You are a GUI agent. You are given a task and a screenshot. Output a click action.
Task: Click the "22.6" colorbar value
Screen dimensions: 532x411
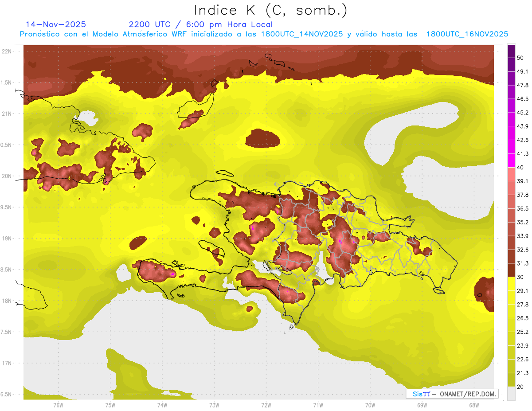click(523, 359)
